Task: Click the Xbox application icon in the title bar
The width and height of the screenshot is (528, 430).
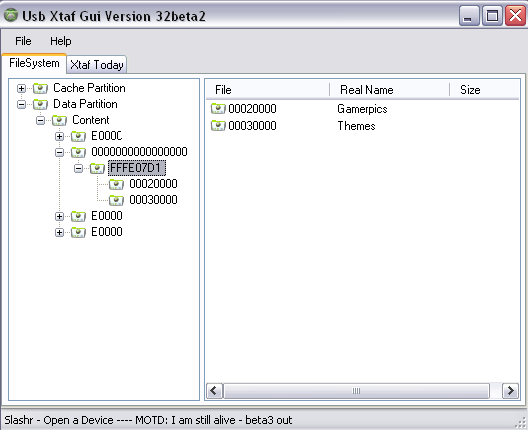Action: [x=11, y=15]
